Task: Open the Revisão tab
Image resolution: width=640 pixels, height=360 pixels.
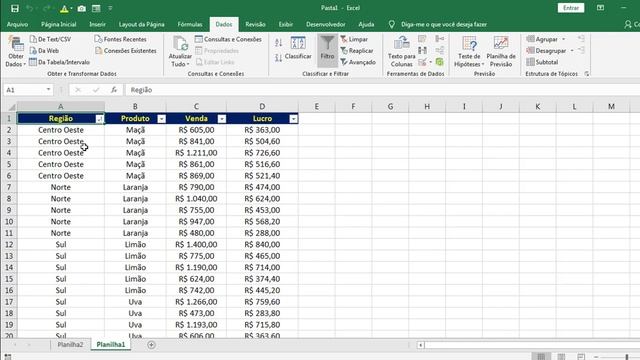Action: [256, 24]
